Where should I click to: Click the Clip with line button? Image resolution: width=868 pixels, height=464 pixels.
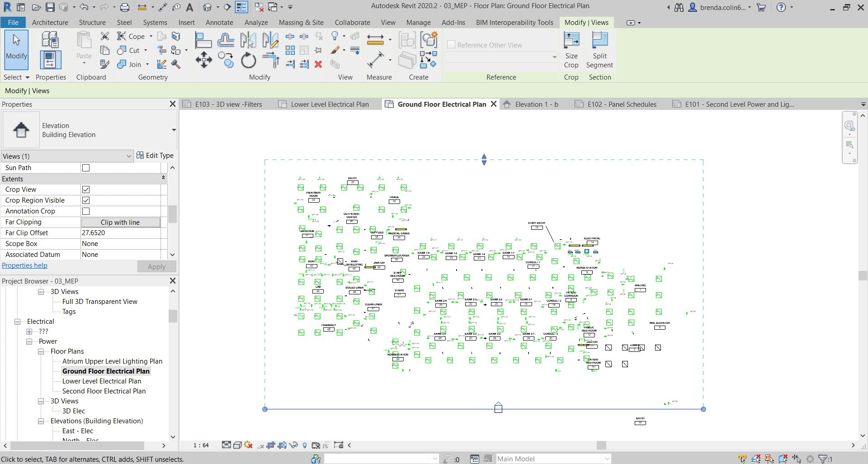[120, 222]
